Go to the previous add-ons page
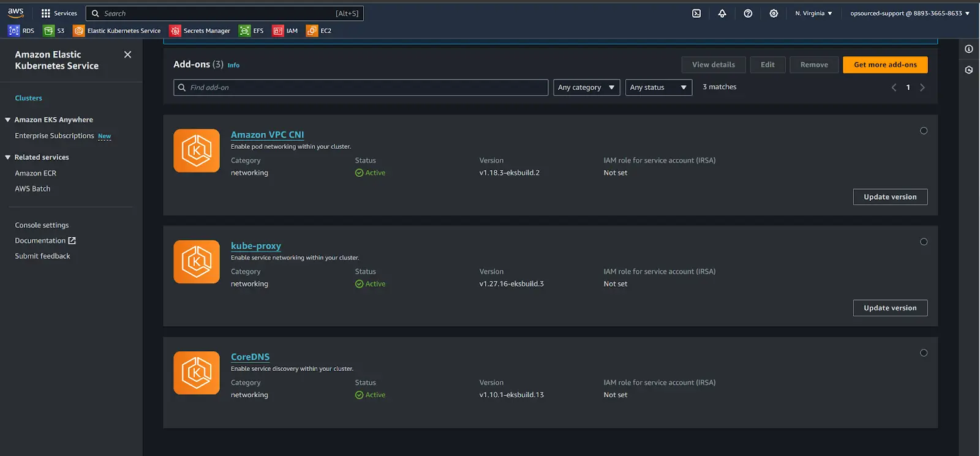Viewport: 980px width, 456px height. point(894,88)
